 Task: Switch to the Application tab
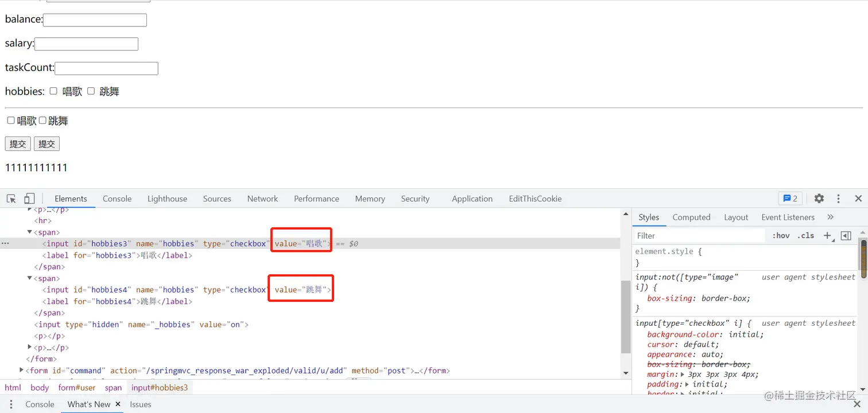(x=472, y=198)
